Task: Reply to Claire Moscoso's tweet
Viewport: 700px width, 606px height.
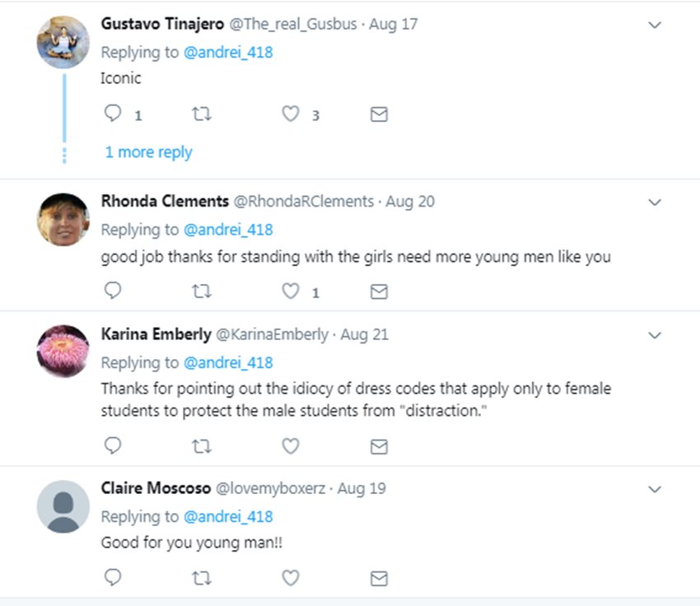Action: tap(114, 578)
